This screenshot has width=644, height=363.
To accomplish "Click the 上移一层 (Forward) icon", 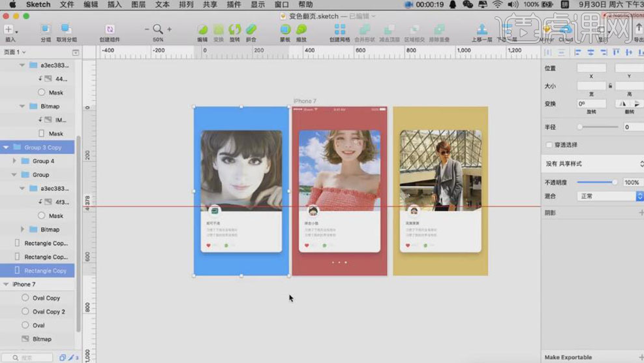I will (x=482, y=29).
